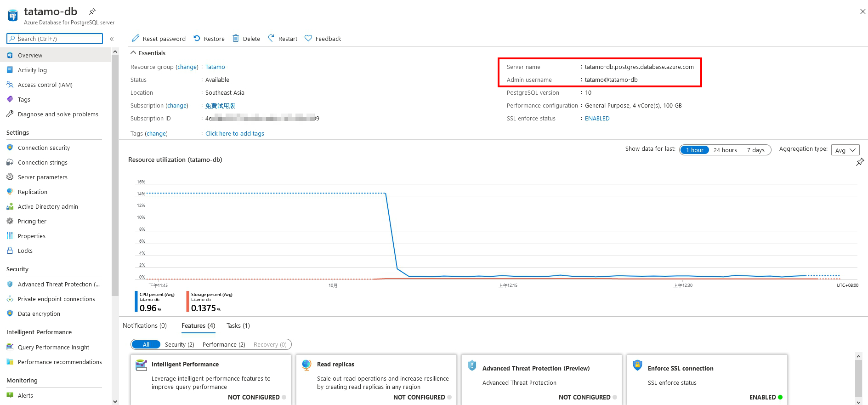Click the Restore icon in toolbar

[197, 38]
